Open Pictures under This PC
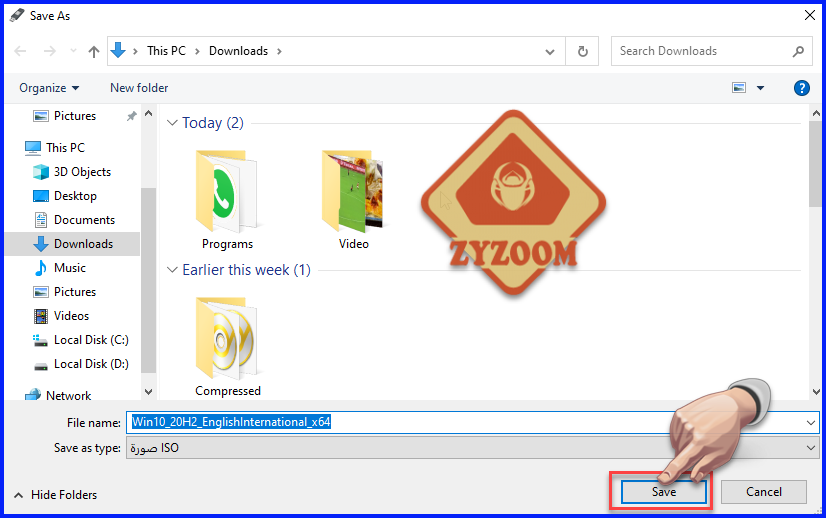The width and height of the screenshot is (826, 518). [75, 292]
